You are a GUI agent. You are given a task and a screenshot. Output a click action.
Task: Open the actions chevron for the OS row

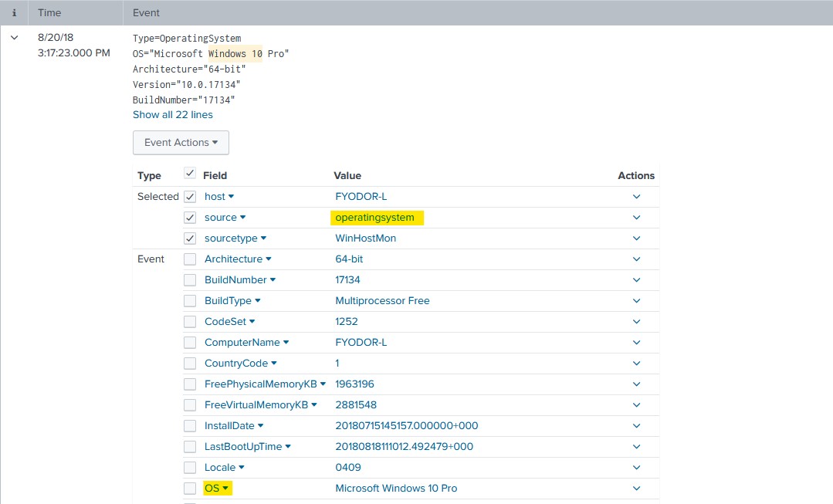(x=636, y=489)
